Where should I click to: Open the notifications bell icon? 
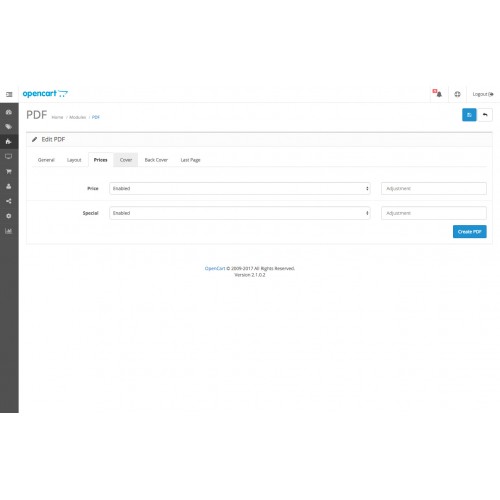point(438,94)
